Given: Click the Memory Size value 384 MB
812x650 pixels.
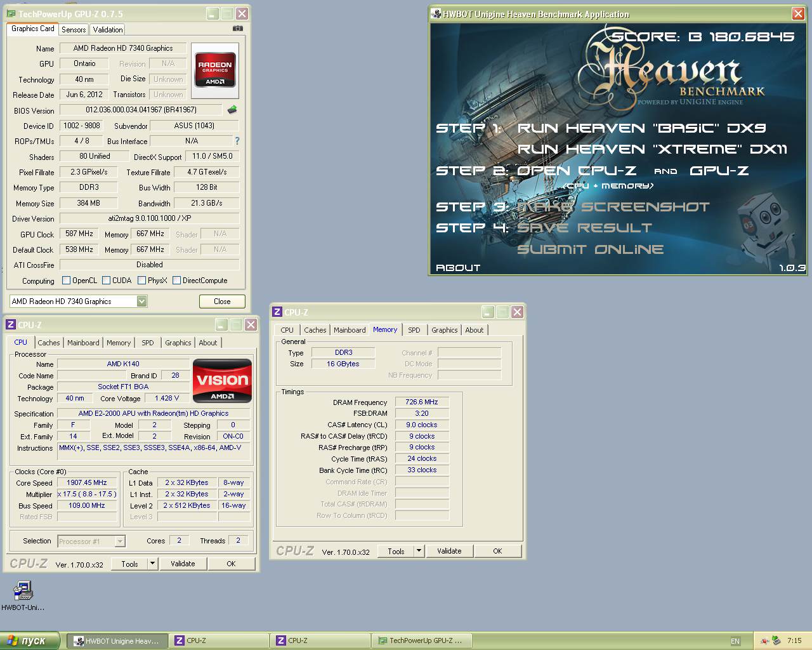Looking at the screenshot, I should pos(88,203).
